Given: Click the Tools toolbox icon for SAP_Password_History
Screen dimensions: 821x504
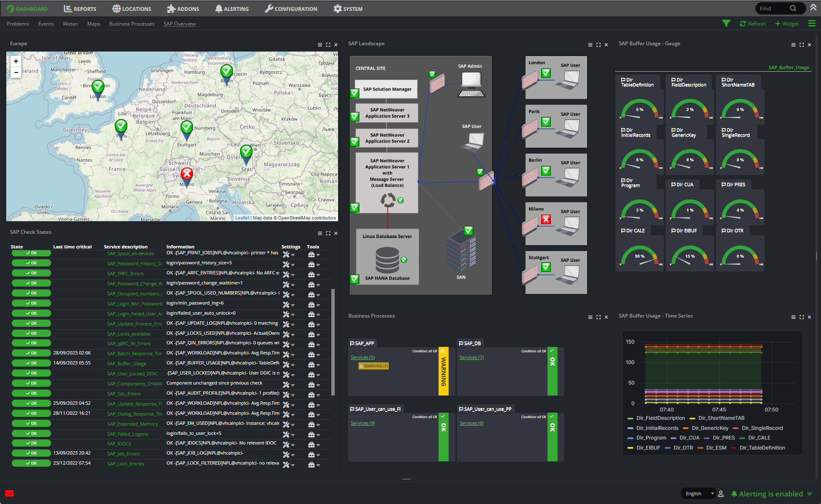Looking at the screenshot, I should [312, 264].
